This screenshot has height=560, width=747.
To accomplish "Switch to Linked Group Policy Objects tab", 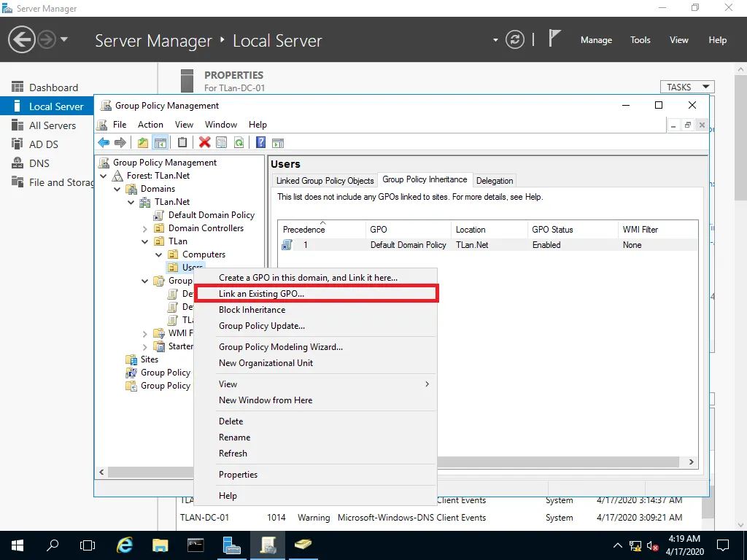I will click(325, 181).
